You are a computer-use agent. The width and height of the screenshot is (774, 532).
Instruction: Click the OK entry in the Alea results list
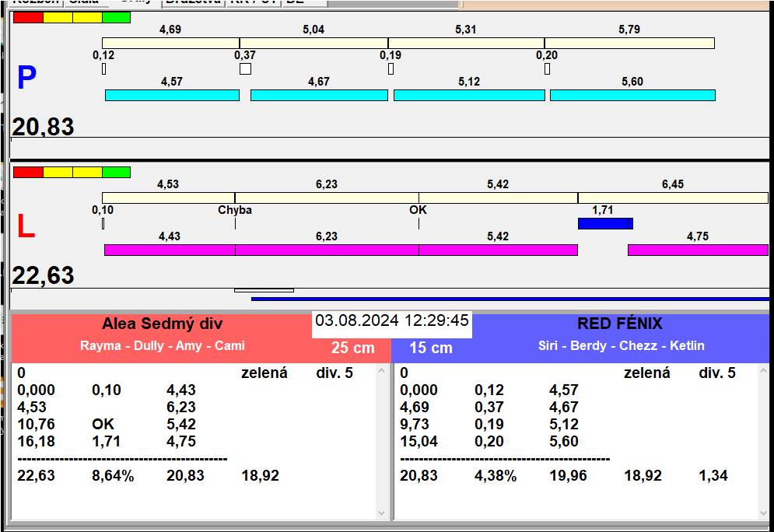point(103,425)
